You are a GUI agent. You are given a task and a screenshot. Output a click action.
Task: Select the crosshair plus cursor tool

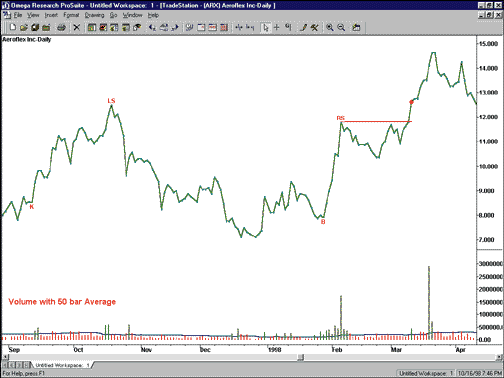click(x=277, y=27)
